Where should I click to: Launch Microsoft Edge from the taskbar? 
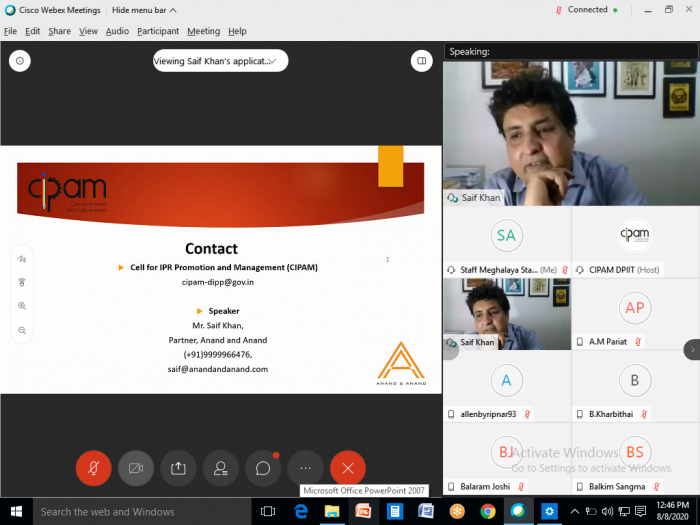pos(301,512)
